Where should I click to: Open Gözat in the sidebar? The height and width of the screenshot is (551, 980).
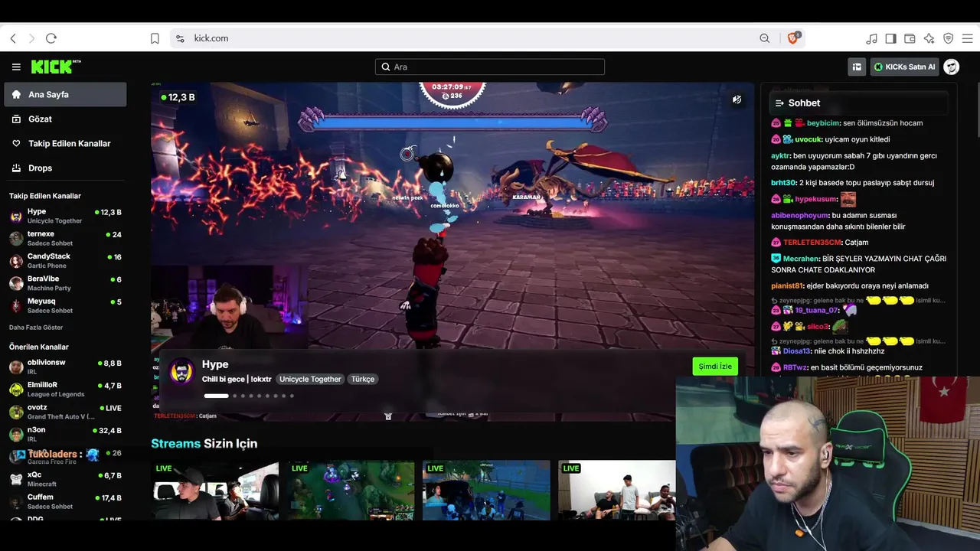click(65, 119)
